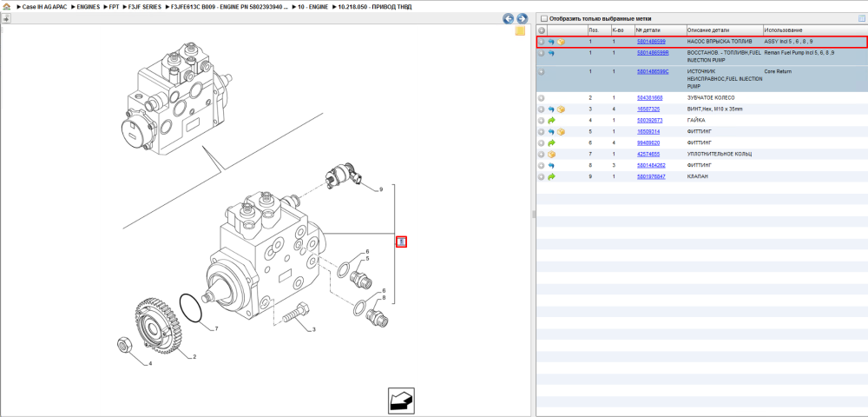Go to the catalog home icon
This screenshot has width=868, height=417.
6,7
